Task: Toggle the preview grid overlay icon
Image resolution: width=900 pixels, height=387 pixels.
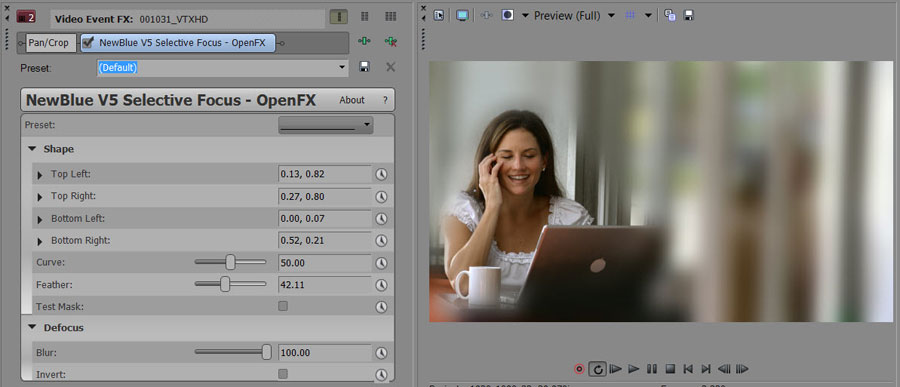Action: [x=630, y=16]
